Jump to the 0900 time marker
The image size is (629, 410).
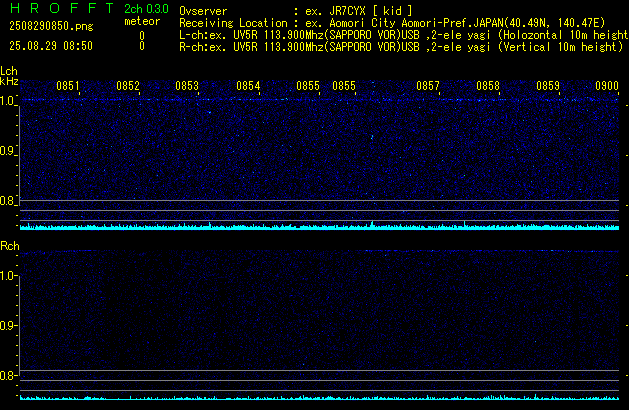[607, 86]
